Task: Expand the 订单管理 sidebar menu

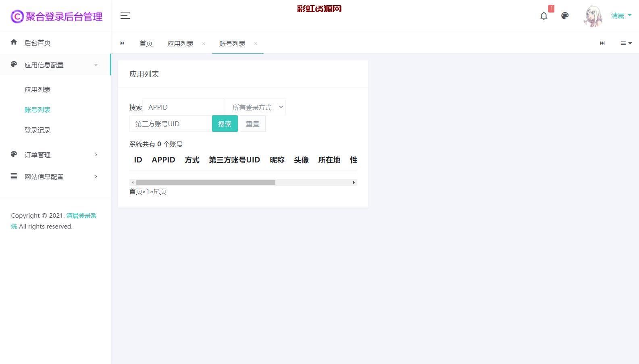Action: (x=55, y=155)
